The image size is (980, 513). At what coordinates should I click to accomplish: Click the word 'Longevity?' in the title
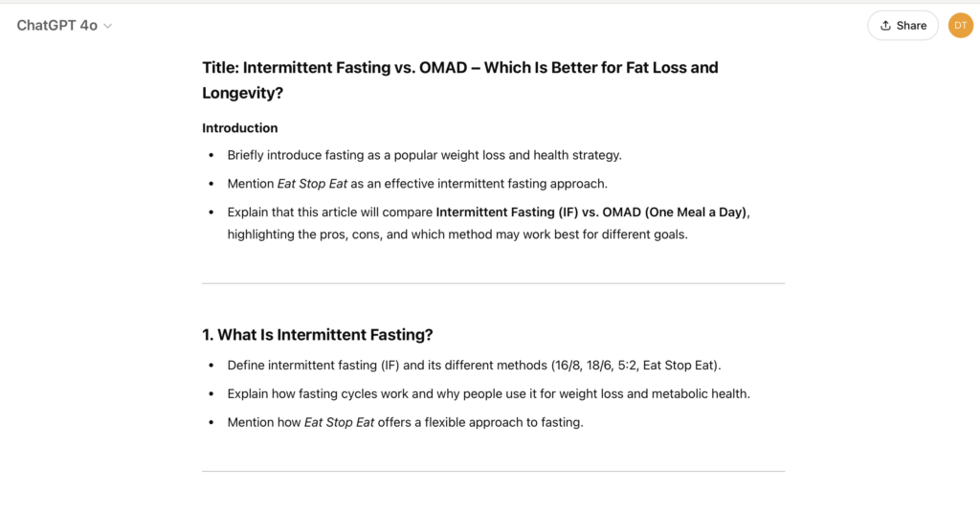point(242,93)
